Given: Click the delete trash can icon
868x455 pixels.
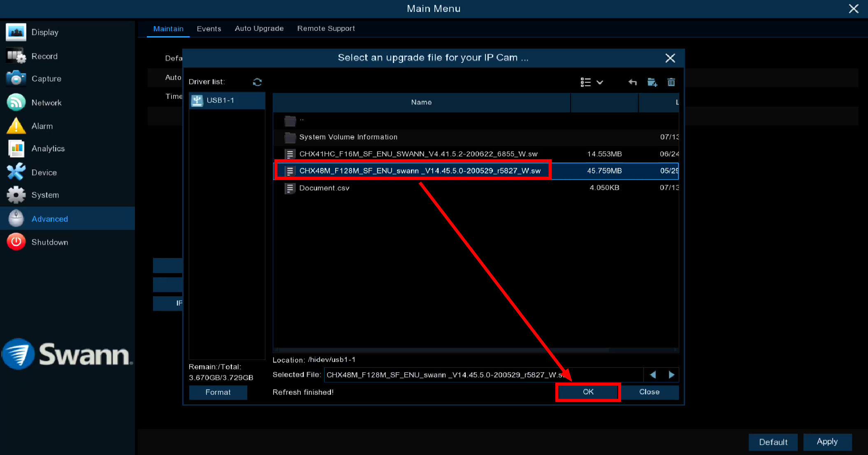Looking at the screenshot, I should coord(671,82).
